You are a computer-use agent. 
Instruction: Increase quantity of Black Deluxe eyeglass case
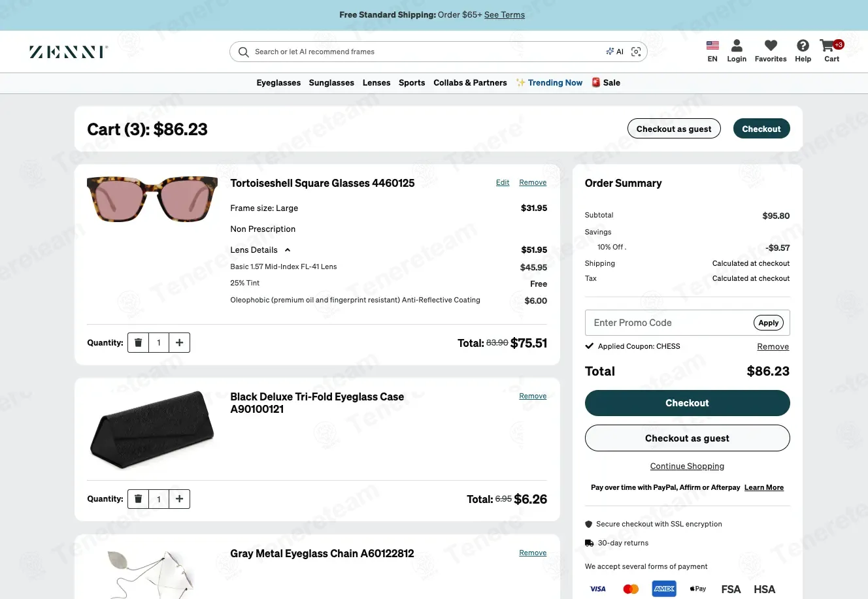179,499
